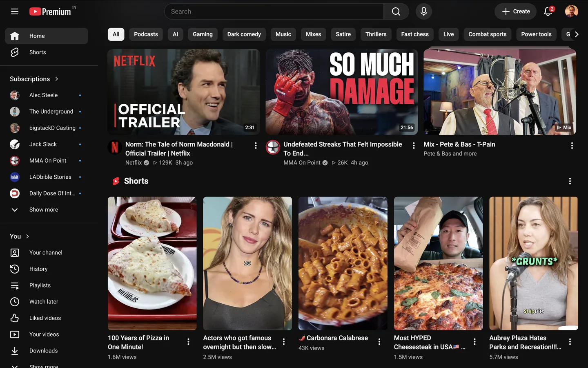Click the Music chip

point(283,34)
